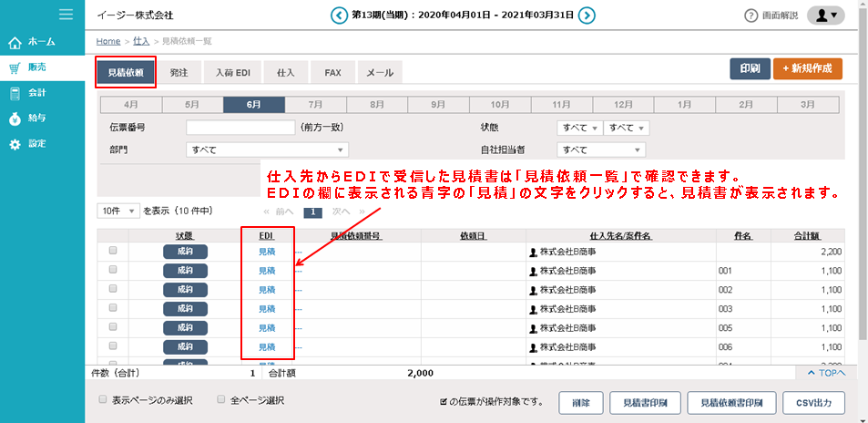Image resolution: width=868 pixels, height=423 pixels.
Task: Select the 7月 month tab
Action: point(315,104)
